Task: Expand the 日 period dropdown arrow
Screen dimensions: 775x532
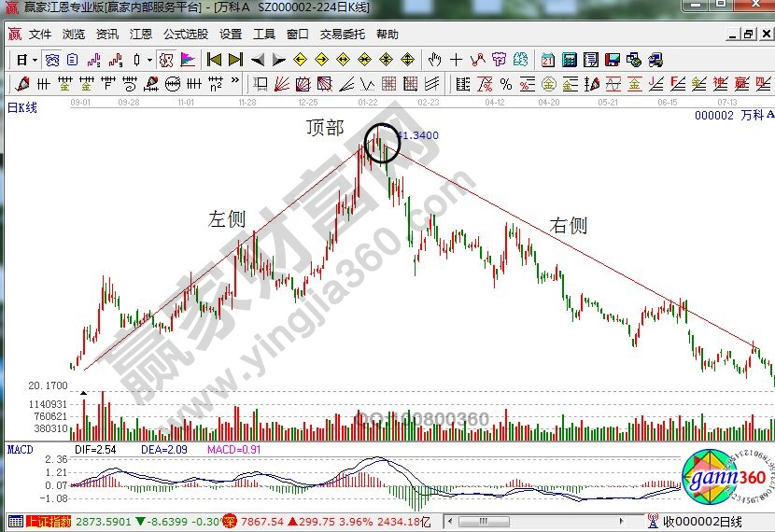Action: pos(35,60)
